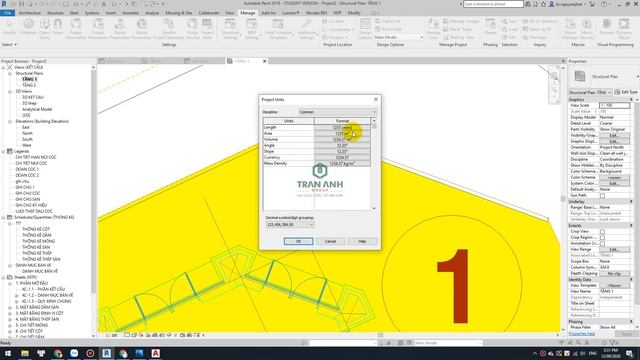This screenshot has width=640, height=360.
Task: Open the Discipline dropdown in Project Units
Action: click(338, 112)
